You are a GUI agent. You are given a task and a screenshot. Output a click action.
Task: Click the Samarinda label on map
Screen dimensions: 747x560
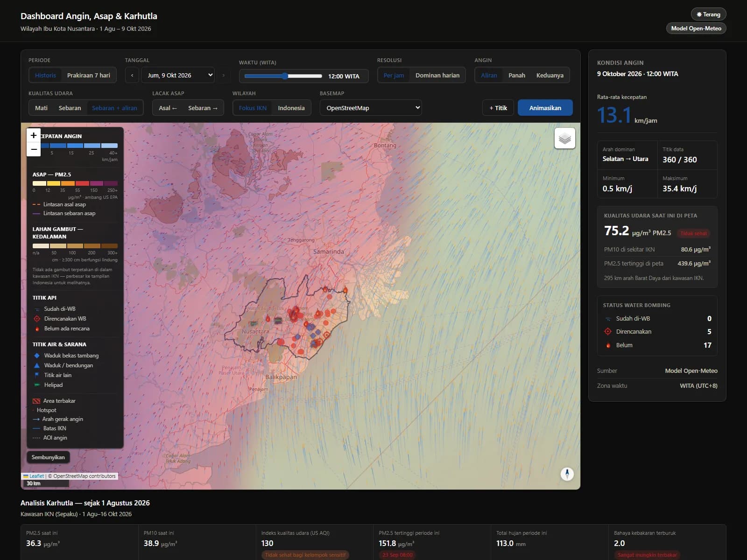(x=328, y=252)
